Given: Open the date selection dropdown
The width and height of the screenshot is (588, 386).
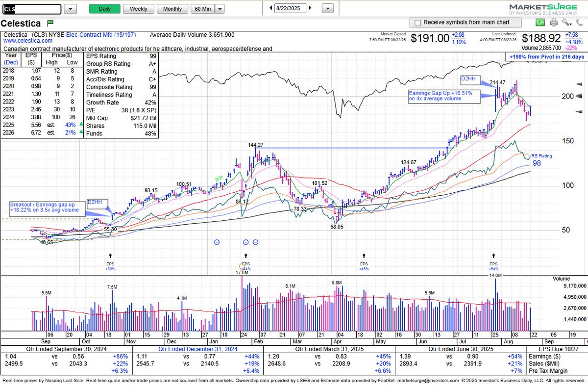Looking at the screenshot, I should coord(327,8).
